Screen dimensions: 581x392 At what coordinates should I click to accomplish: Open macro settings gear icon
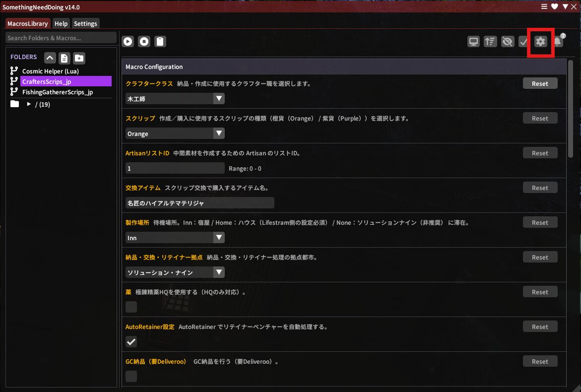(x=540, y=42)
